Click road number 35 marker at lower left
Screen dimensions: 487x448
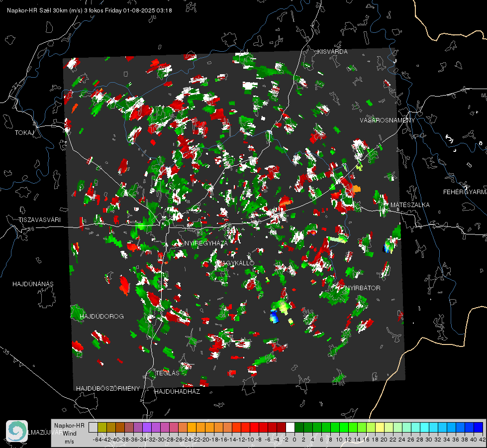pos(6,352)
